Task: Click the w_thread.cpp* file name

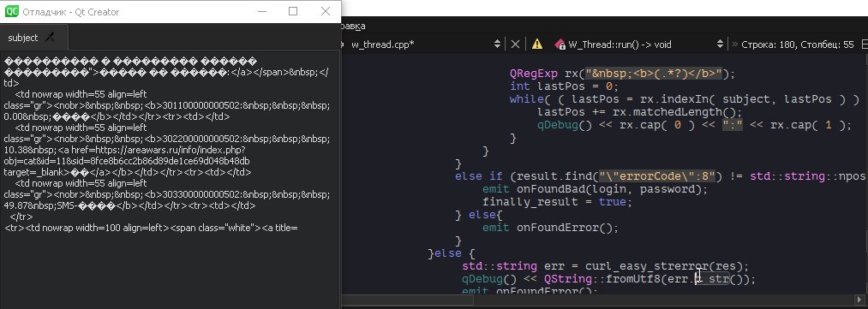Action: [x=383, y=45]
